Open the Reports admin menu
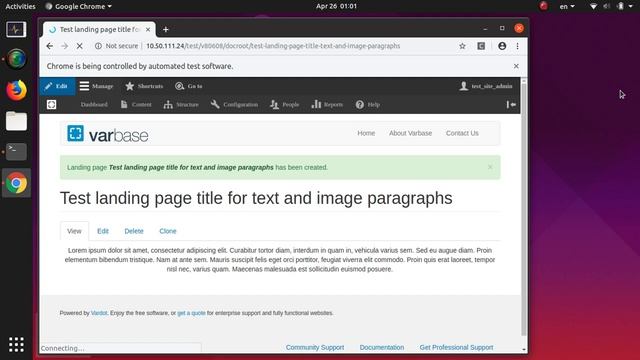The height and width of the screenshot is (360, 640). [327, 104]
